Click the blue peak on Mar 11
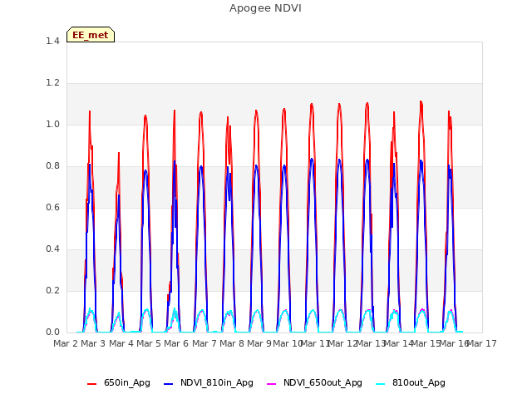 (x=312, y=159)
